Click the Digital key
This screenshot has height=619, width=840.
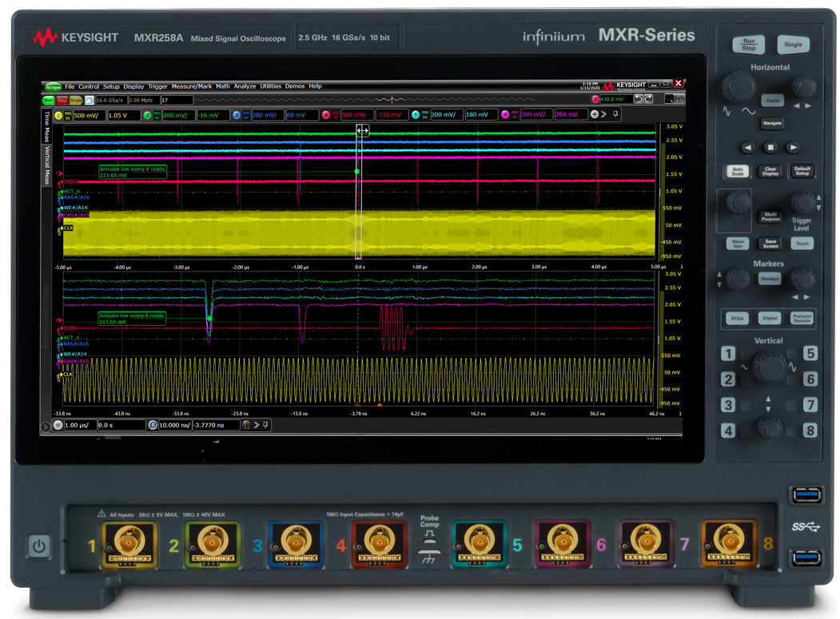[770, 319]
